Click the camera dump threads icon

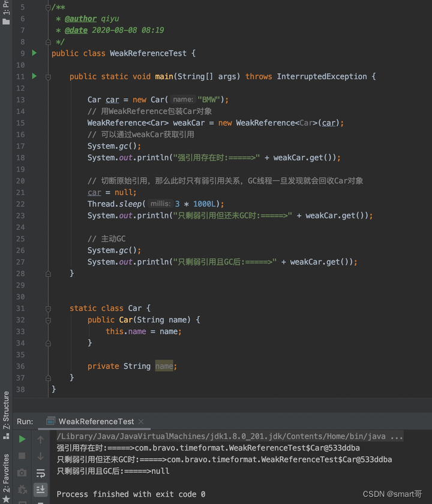pos(22,473)
